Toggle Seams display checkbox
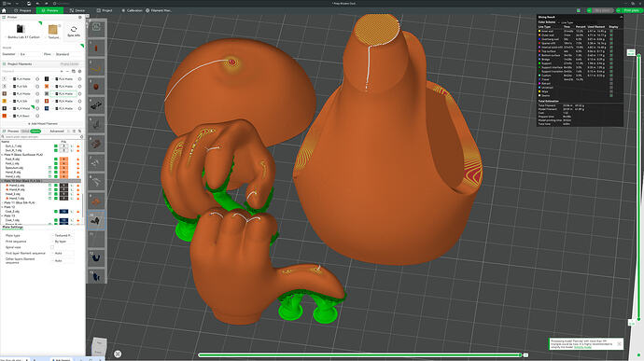 tap(611, 95)
